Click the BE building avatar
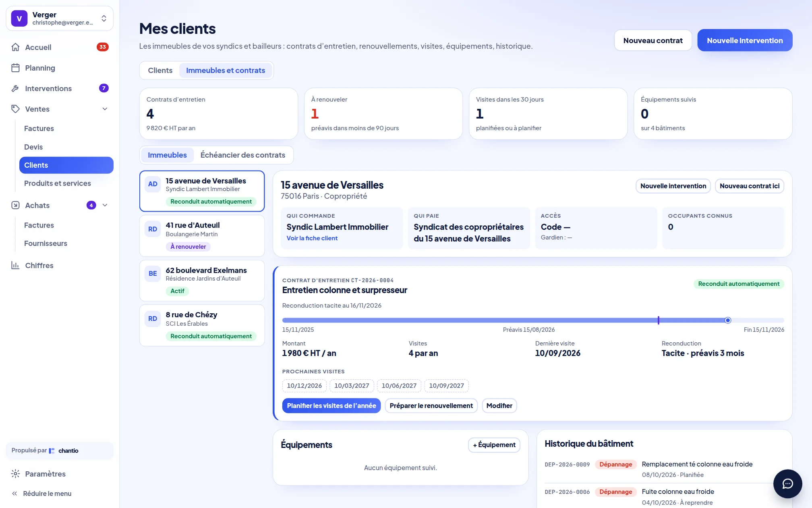 153,274
